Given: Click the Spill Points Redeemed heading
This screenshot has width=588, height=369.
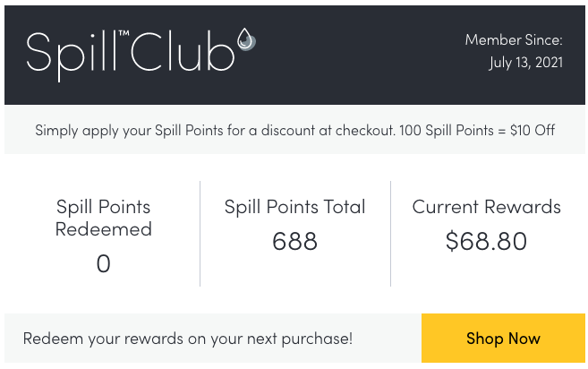Looking at the screenshot, I should (x=104, y=218).
